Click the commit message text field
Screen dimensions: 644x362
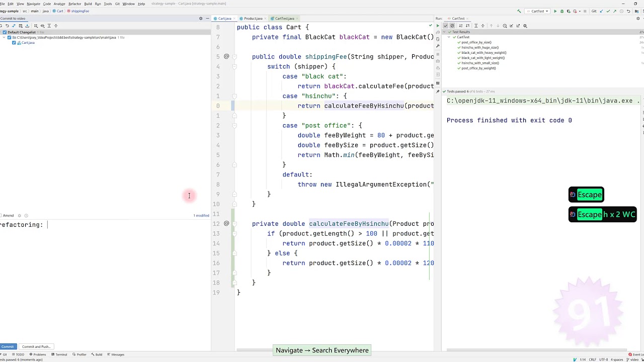[x=105, y=282]
